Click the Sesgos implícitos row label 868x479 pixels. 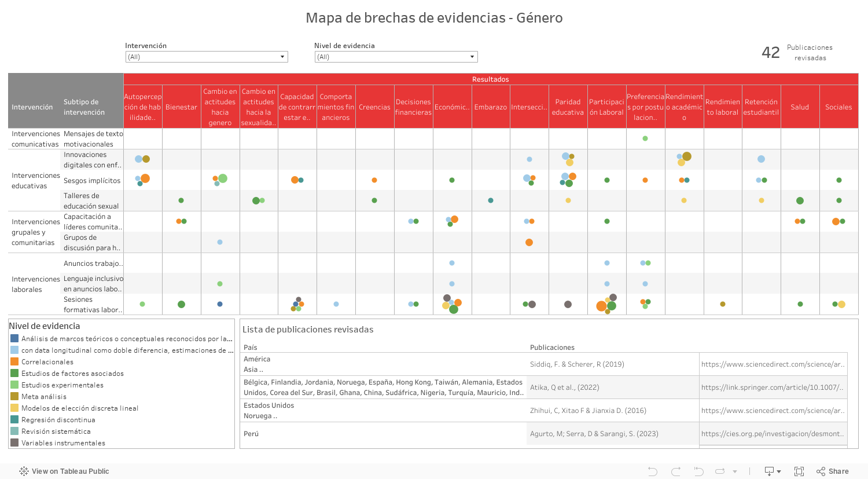92,181
